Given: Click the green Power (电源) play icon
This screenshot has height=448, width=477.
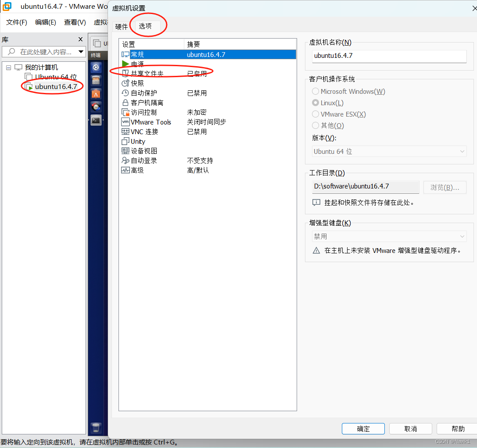Looking at the screenshot, I should click(x=125, y=64).
